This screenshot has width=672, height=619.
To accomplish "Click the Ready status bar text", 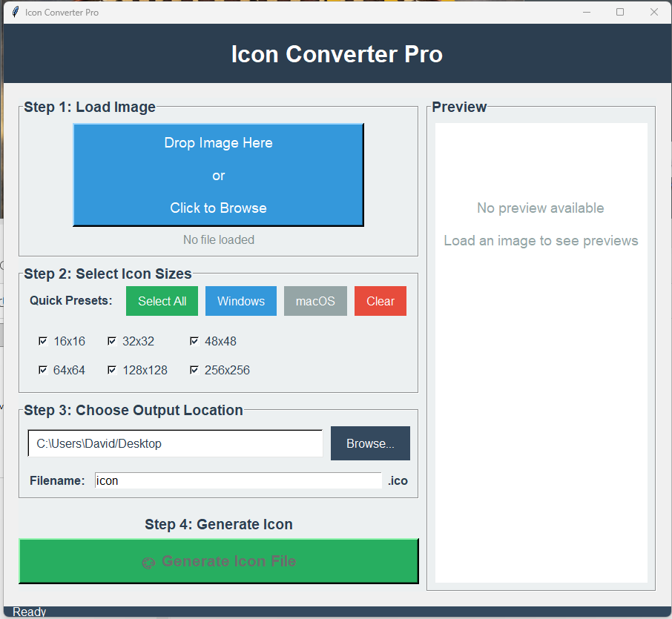I will pyautogui.click(x=28, y=612).
